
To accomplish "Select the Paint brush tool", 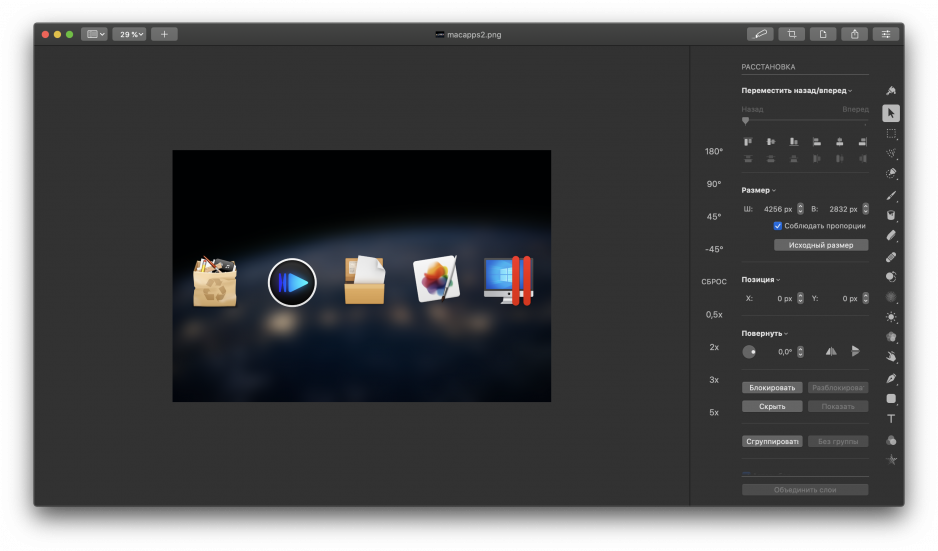I will click(x=891, y=195).
